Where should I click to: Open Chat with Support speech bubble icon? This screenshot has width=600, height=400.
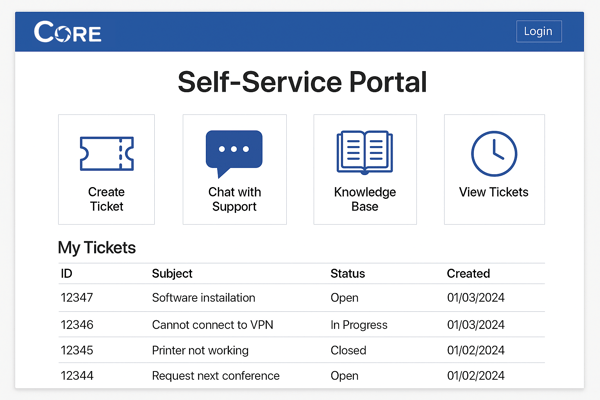tap(234, 153)
